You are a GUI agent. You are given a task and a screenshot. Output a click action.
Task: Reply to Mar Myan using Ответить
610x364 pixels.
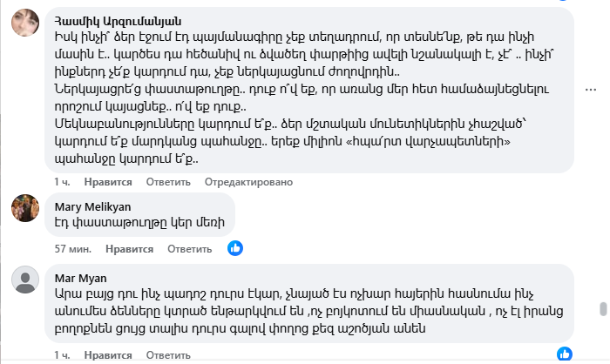166,355
